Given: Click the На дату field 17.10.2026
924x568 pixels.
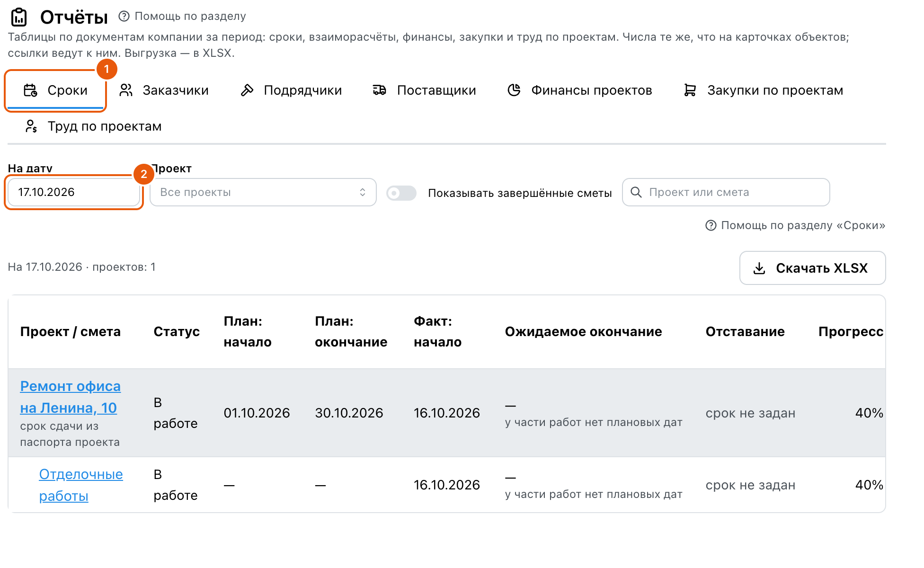Looking at the screenshot, I should point(74,192).
